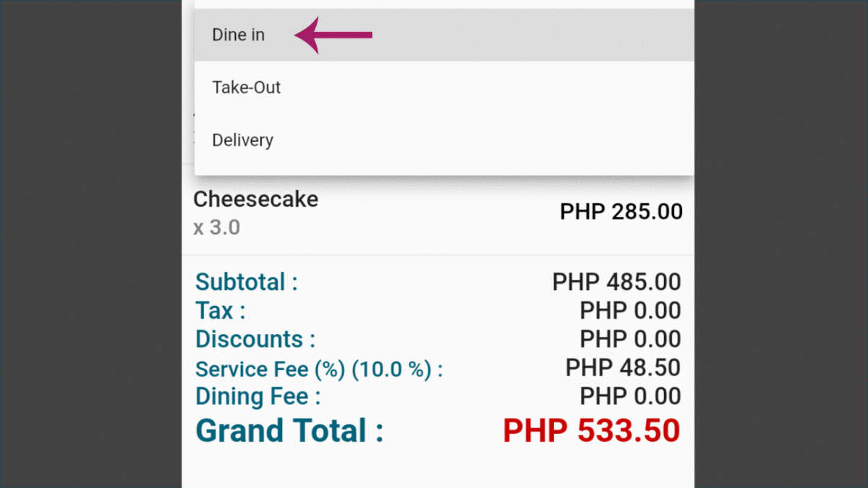
Task: Click the service fee amount PHP 48.50
Action: coord(624,367)
